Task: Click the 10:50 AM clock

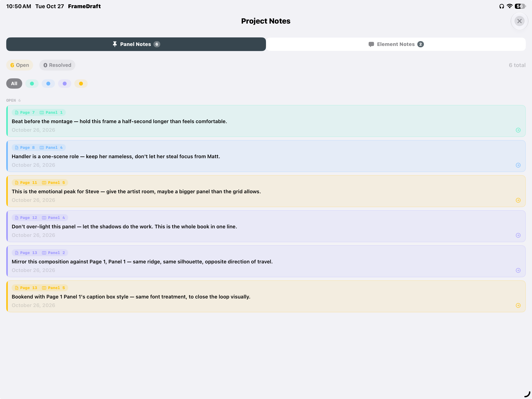Action: coord(18,6)
